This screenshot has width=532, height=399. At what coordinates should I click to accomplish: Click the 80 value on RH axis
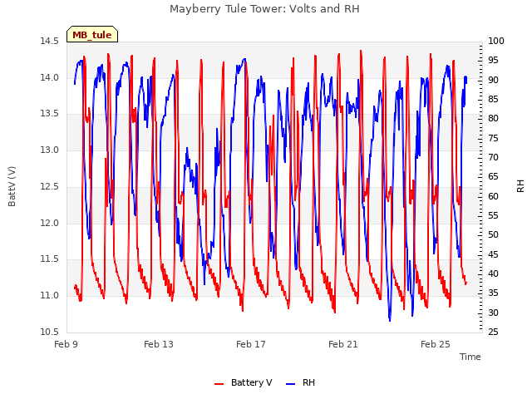click(493, 118)
